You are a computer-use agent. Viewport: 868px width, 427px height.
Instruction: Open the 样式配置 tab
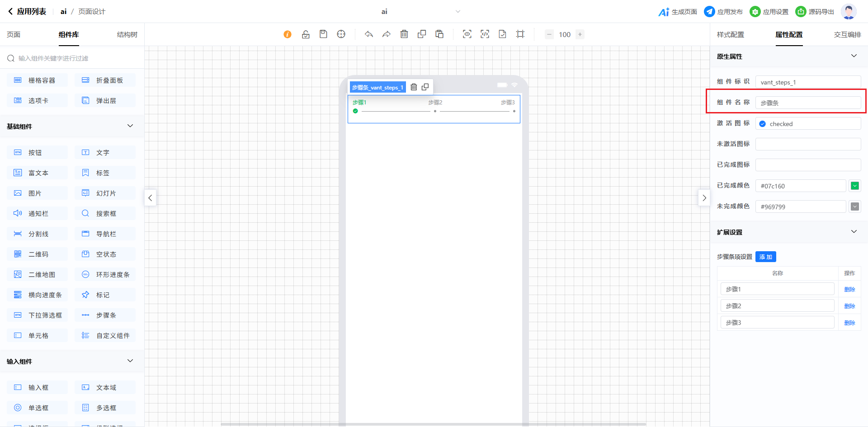pos(730,35)
